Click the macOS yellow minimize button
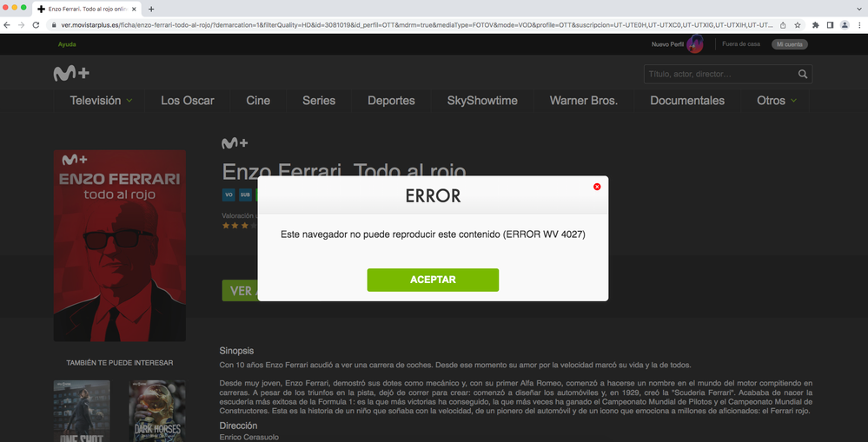 click(x=15, y=7)
